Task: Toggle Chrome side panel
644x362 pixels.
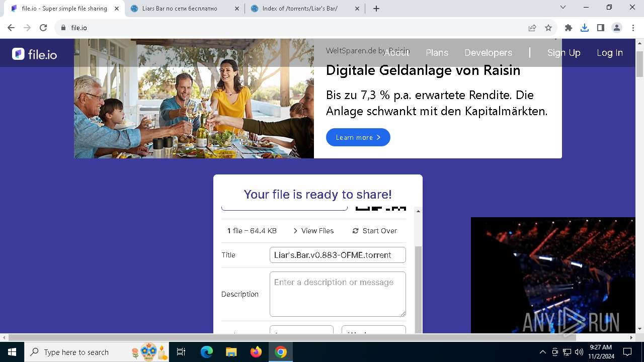Action: [x=601, y=28]
